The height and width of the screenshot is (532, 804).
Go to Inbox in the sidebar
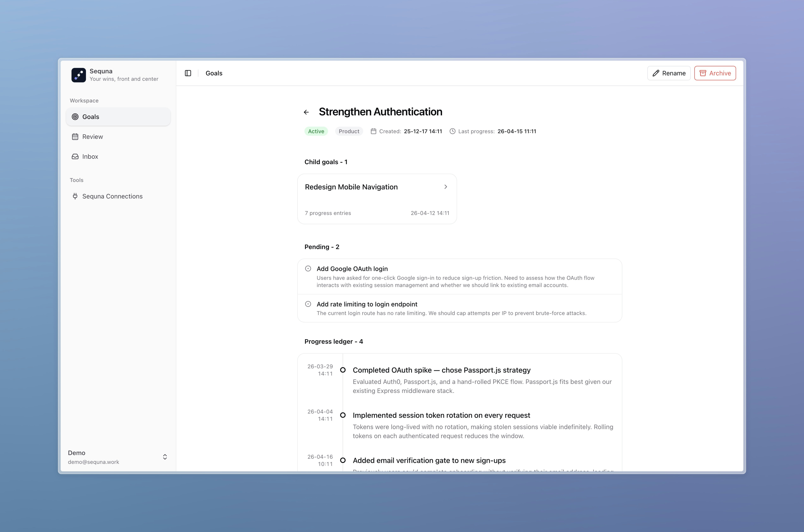(x=90, y=157)
